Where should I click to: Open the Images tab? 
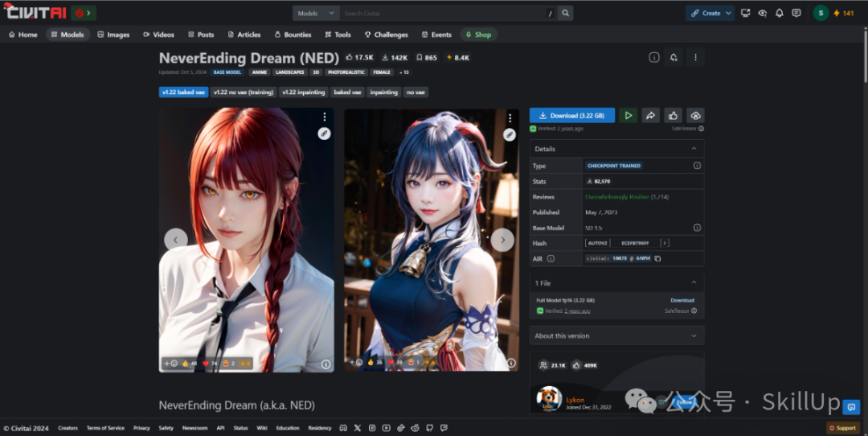pos(113,35)
